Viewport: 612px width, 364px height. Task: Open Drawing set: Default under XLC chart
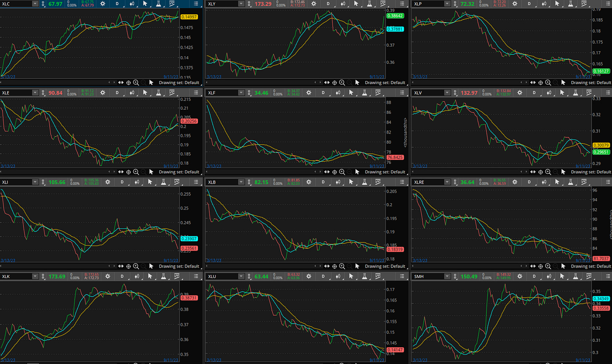click(x=179, y=83)
